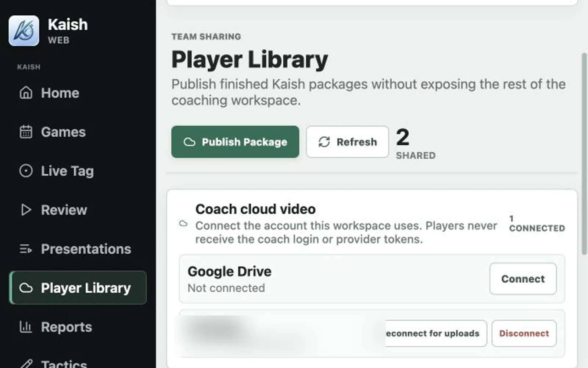Click the Reports bar chart icon

click(x=26, y=327)
